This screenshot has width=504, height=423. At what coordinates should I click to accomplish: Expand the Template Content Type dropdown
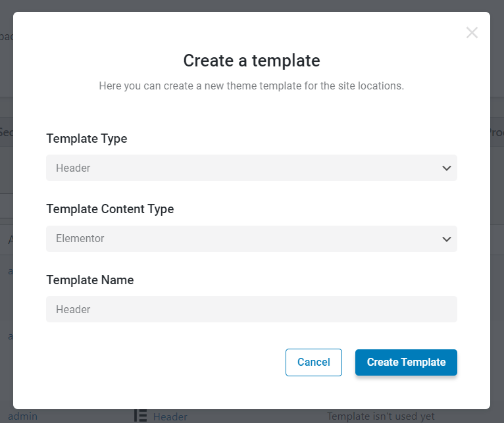pyautogui.click(x=251, y=239)
